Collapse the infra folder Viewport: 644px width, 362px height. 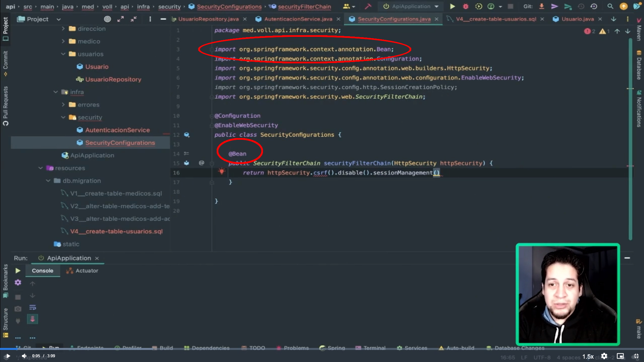tap(56, 92)
